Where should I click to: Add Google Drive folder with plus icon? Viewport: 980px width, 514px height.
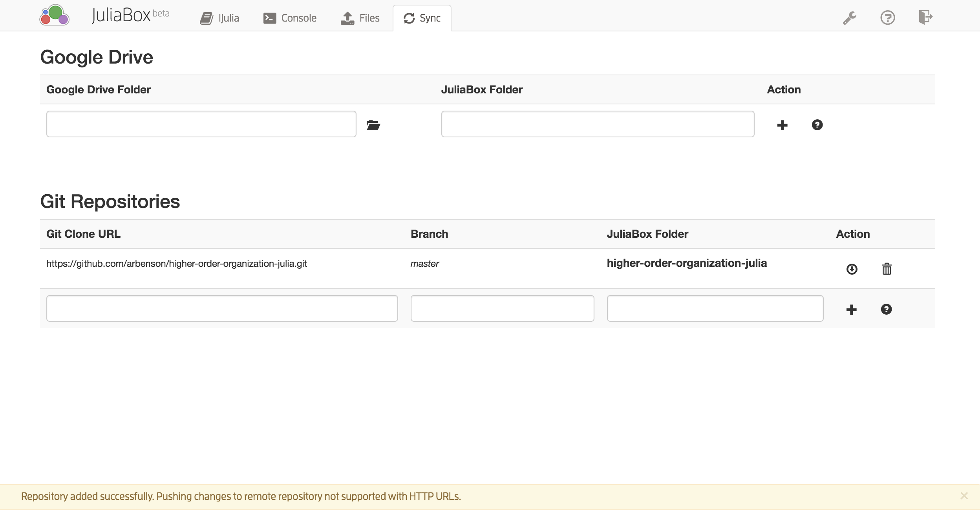782,125
